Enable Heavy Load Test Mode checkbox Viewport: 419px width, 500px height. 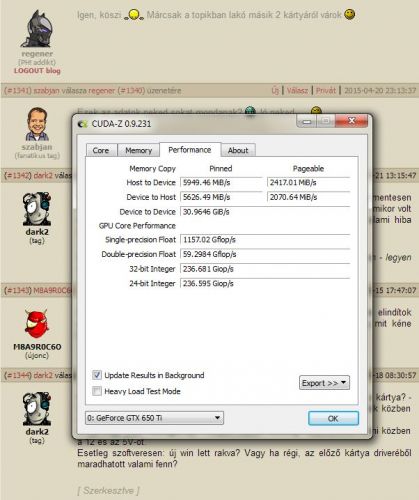pos(97,391)
